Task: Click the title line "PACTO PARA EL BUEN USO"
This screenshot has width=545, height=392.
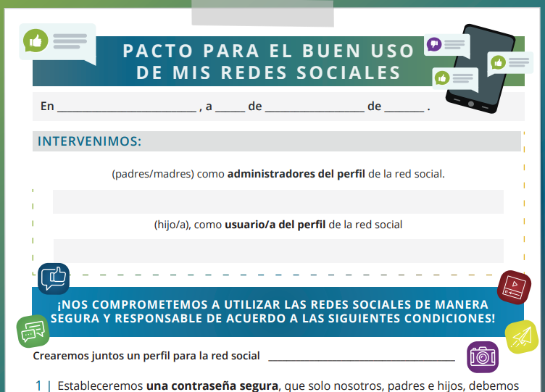Action: coord(268,51)
